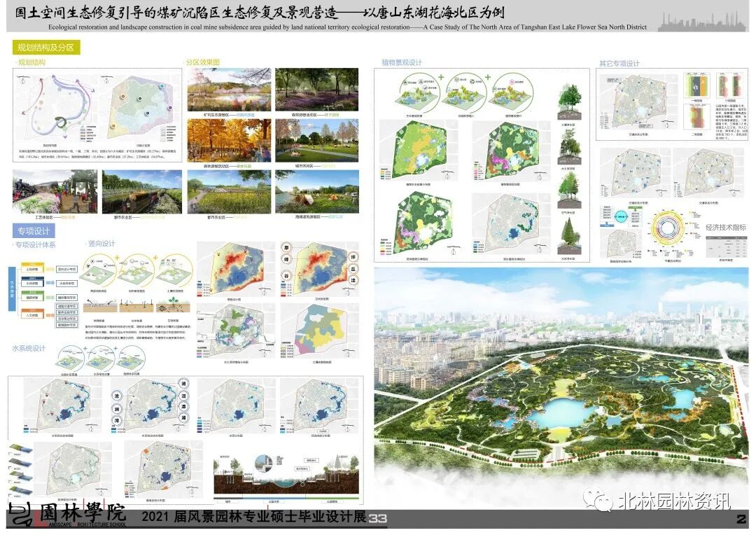
Task: Open the golden autumn forest rendering
Action: (x=229, y=141)
